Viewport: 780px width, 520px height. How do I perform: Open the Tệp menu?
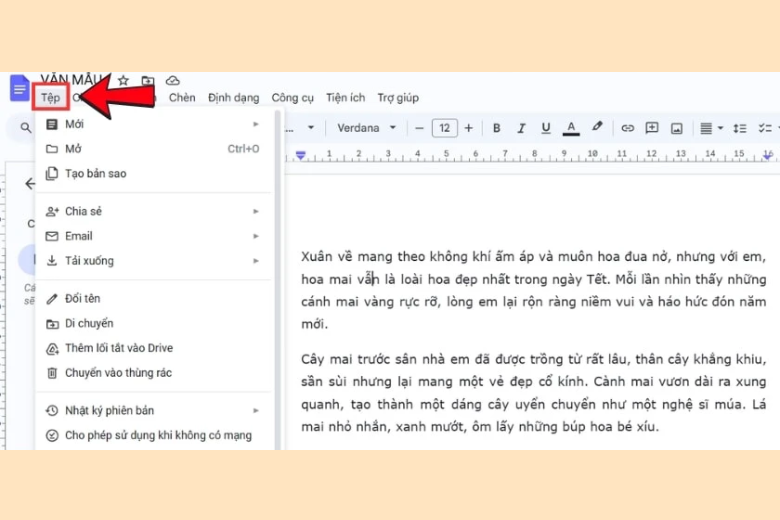pos(50,98)
